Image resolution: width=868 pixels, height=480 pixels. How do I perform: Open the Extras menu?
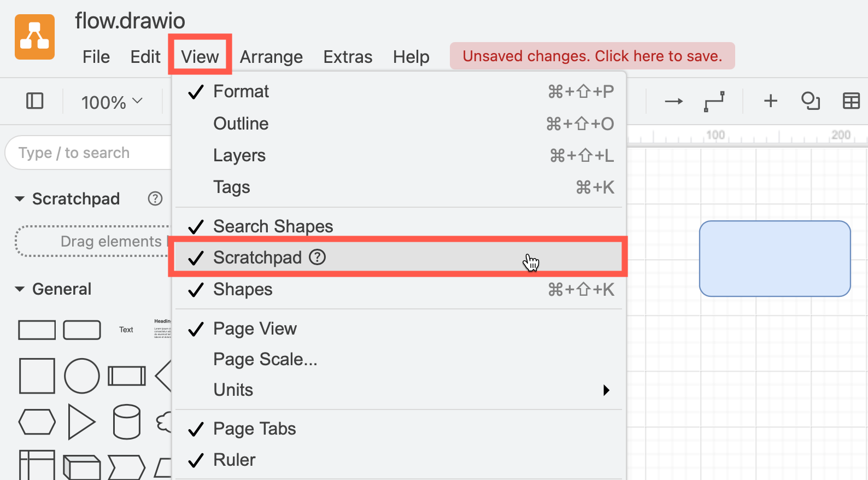point(348,56)
